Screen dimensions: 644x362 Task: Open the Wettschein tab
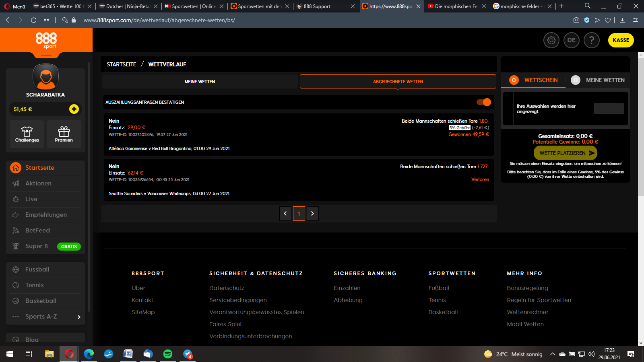click(x=533, y=80)
